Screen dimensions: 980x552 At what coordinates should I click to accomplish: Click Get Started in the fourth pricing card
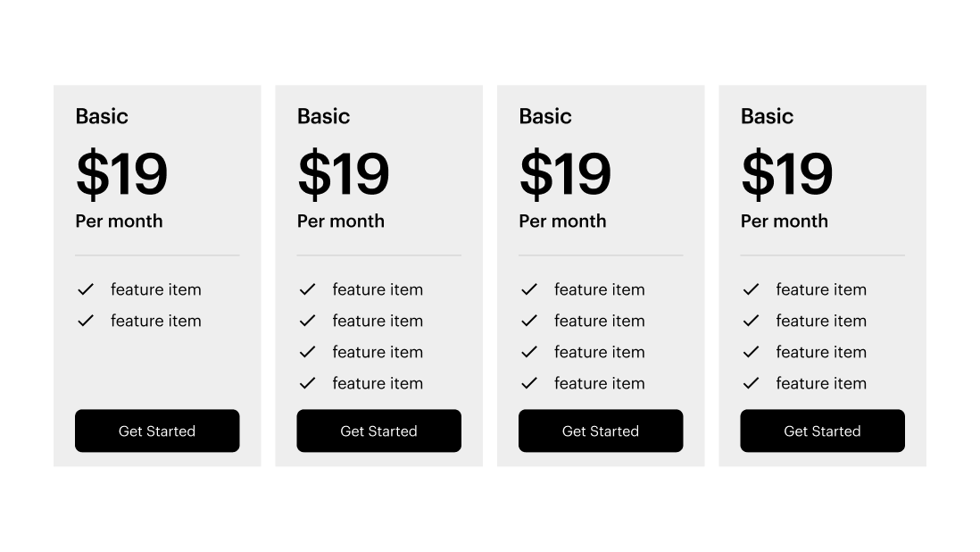point(823,431)
